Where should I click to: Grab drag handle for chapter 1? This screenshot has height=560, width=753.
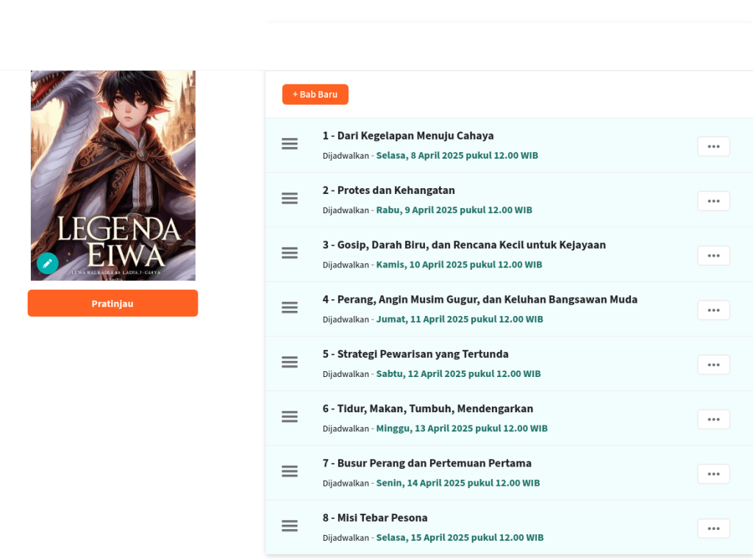click(290, 144)
